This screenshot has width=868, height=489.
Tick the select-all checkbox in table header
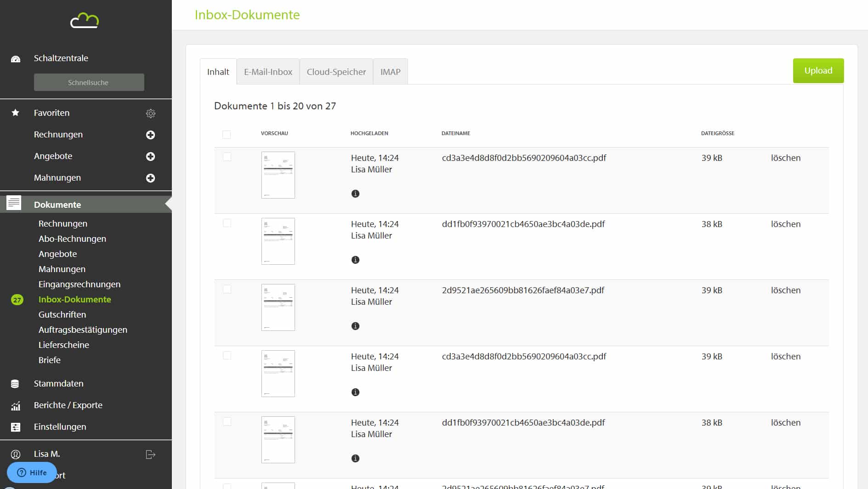point(227,135)
